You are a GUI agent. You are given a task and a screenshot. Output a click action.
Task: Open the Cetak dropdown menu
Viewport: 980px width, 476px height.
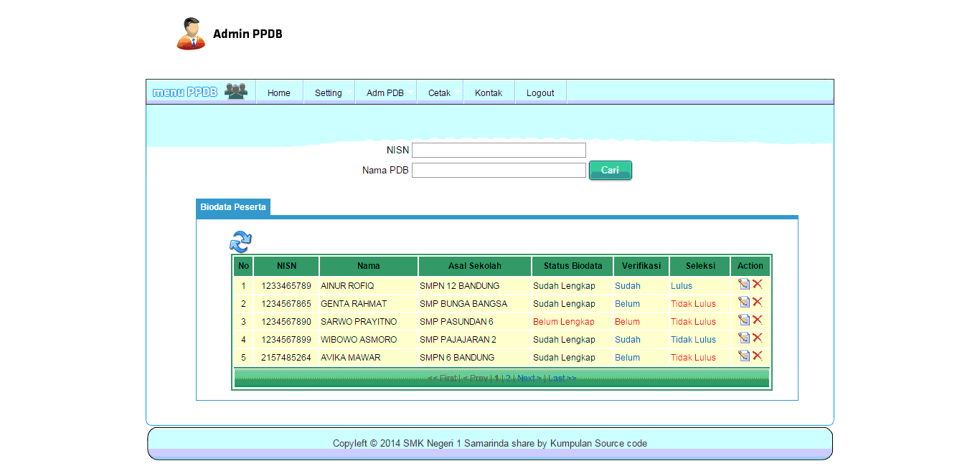[x=440, y=92]
